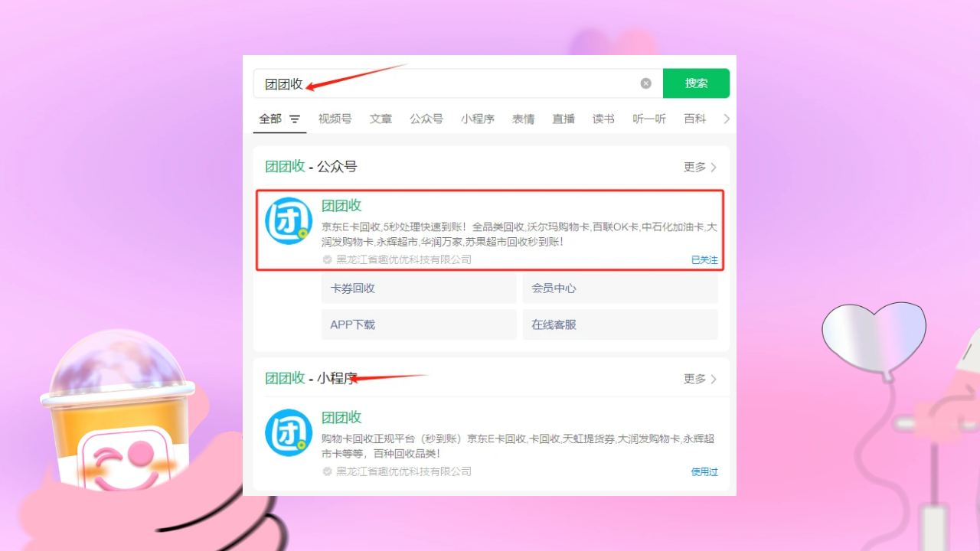Switch to the 表情 tab
This screenshot has height=551, width=980.
click(x=524, y=119)
